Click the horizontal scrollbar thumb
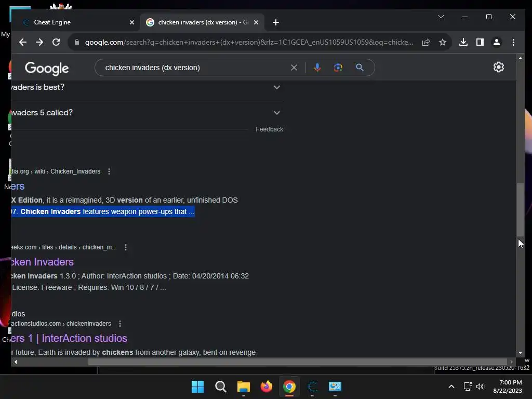532x399 pixels. (297, 362)
